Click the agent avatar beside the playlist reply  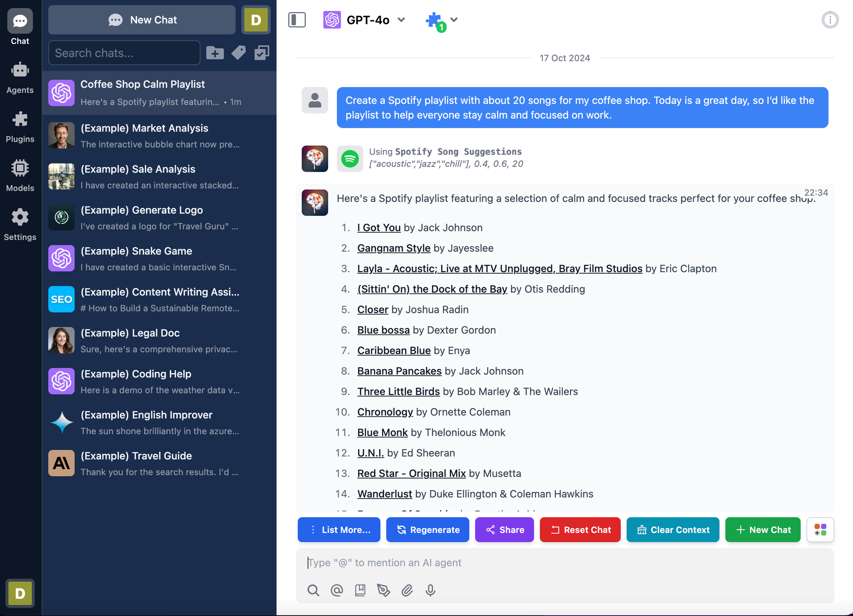click(314, 202)
